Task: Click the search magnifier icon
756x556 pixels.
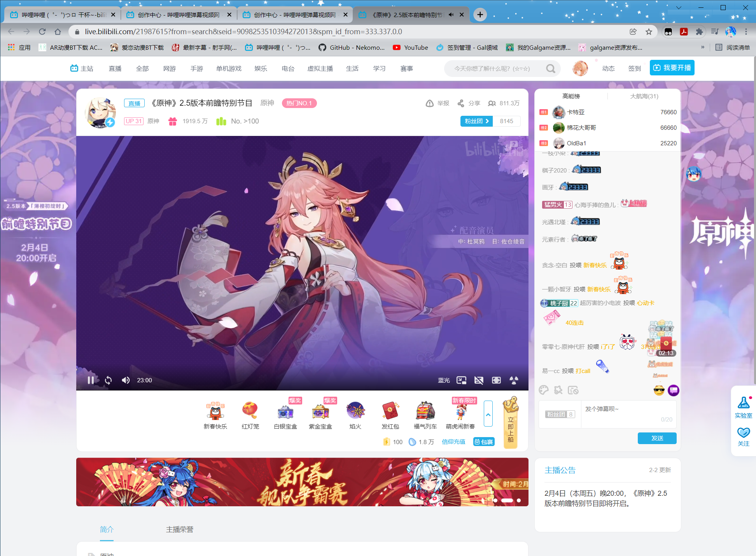Action: pos(550,68)
